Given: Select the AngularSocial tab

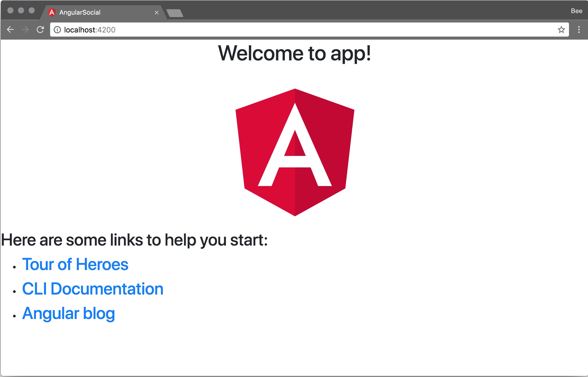Looking at the screenshot, I should click(104, 13).
